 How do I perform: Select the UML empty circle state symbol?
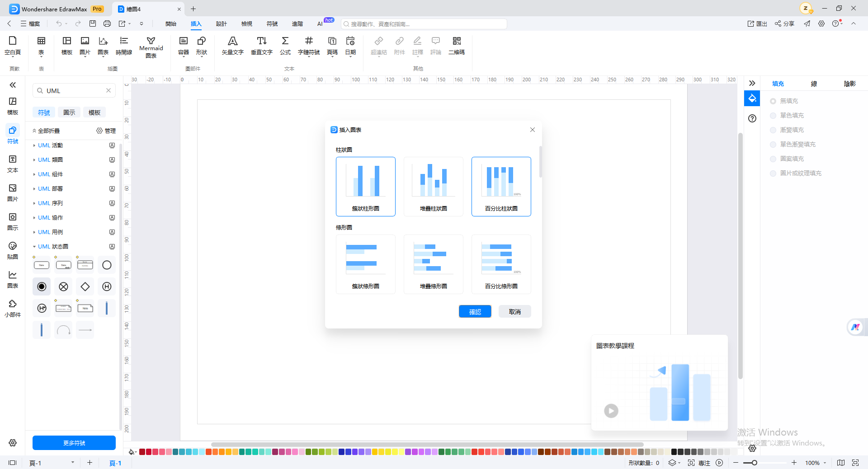(107, 265)
